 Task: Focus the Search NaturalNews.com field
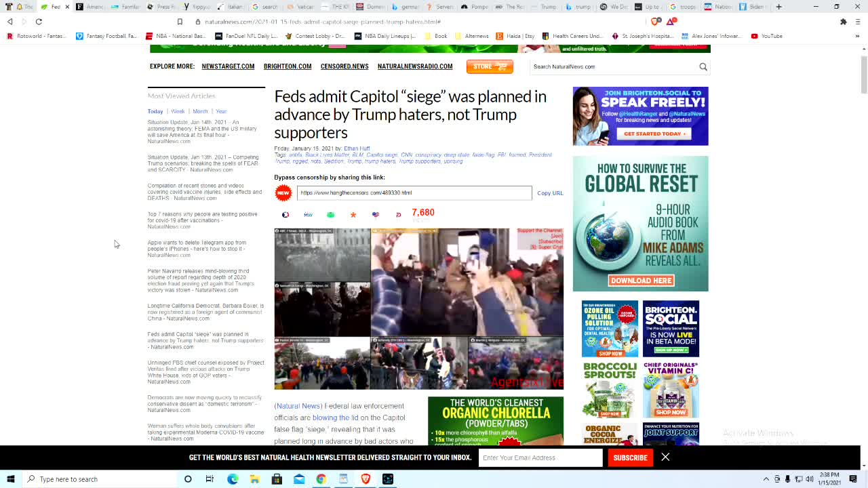(x=613, y=66)
